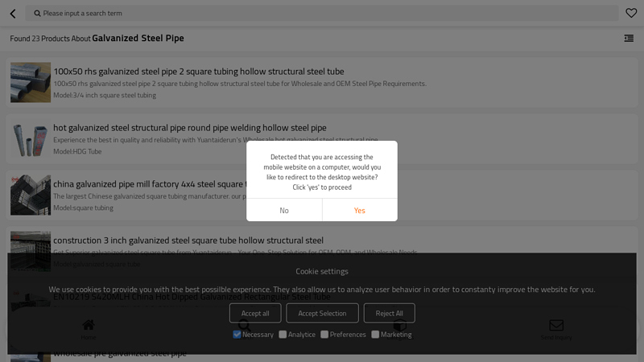Click the magnifier icon in search bar
The image size is (644, 362).
37,14
